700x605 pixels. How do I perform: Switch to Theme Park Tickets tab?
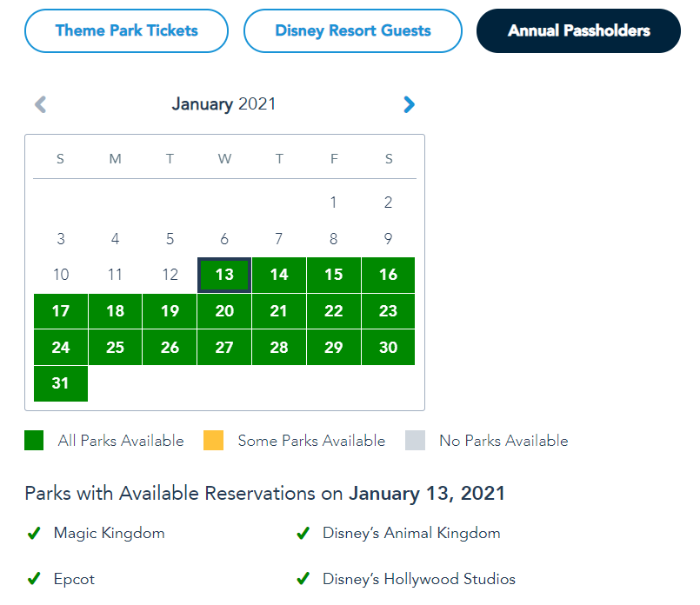(x=126, y=31)
